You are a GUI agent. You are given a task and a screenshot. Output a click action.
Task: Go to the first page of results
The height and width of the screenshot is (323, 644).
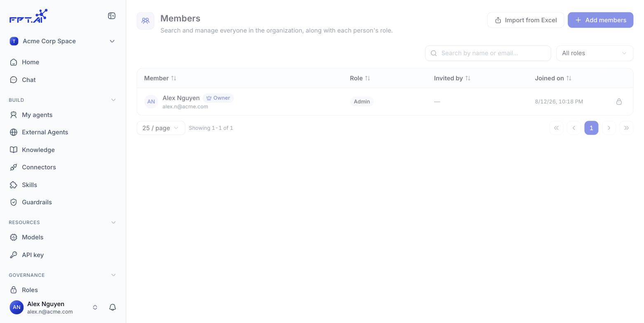(556, 128)
